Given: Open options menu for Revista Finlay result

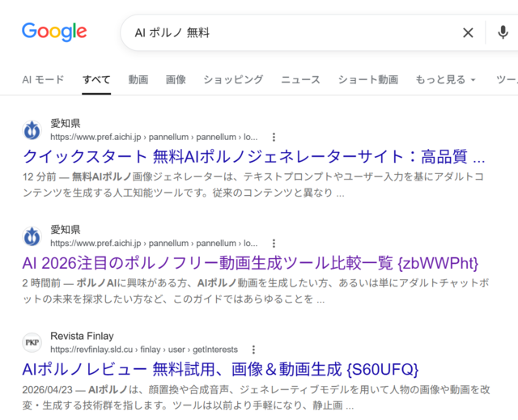Looking at the screenshot, I should click(253, 350).
